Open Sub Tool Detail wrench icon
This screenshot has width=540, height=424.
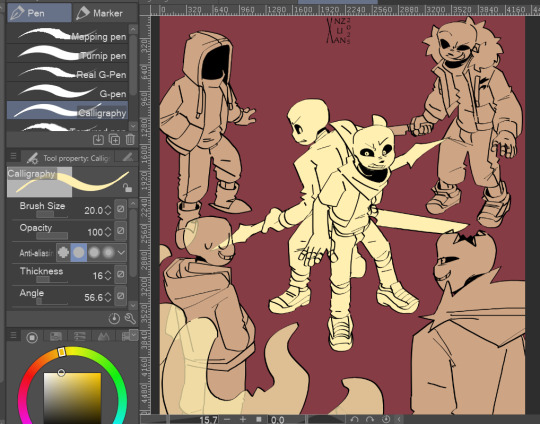130,319
